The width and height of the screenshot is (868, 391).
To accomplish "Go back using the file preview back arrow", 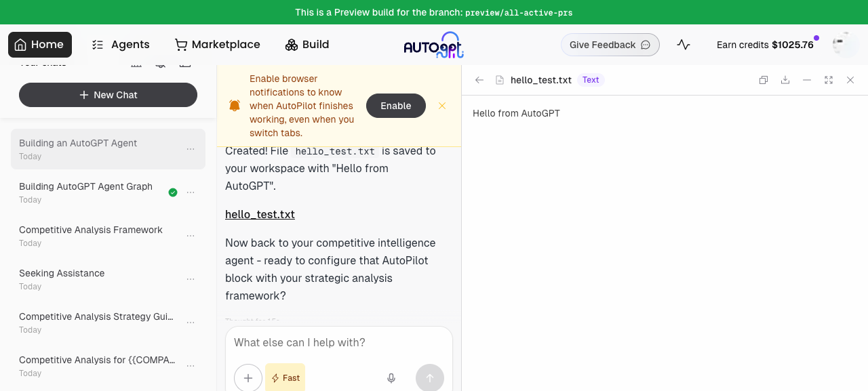I will point(479,80).
